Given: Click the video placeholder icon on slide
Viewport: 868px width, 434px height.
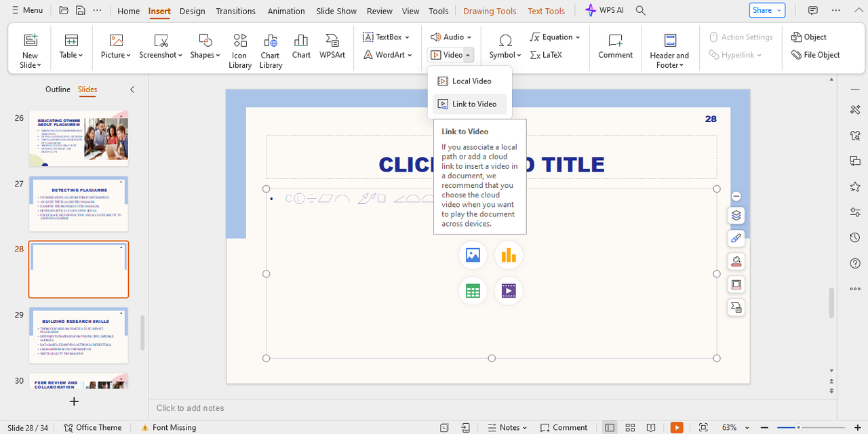Looking at the screenshot, I should pos(509,291).
